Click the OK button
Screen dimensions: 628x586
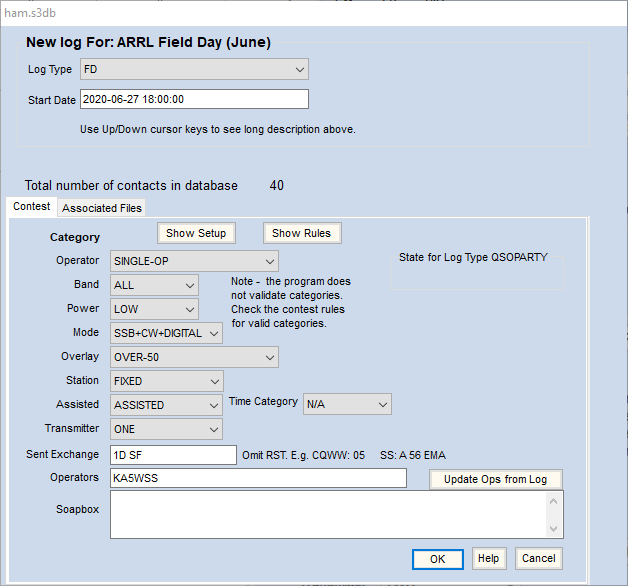[438, 559]
